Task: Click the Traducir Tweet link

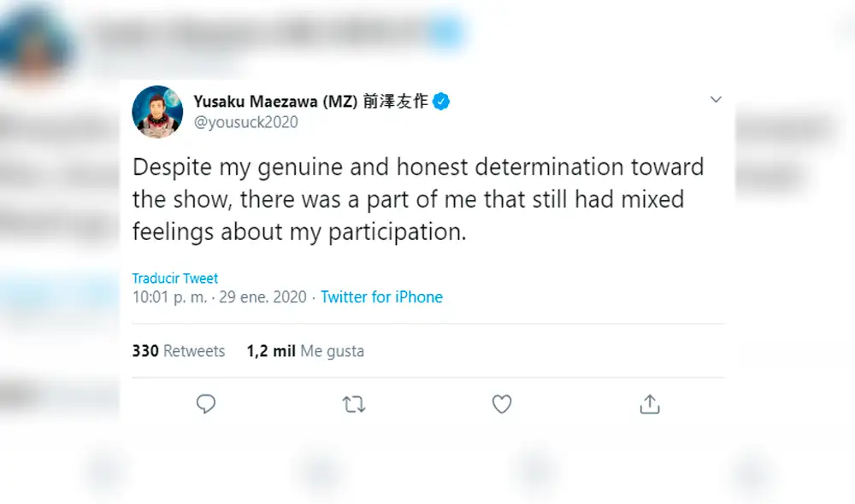Action: tap(175, 278)
